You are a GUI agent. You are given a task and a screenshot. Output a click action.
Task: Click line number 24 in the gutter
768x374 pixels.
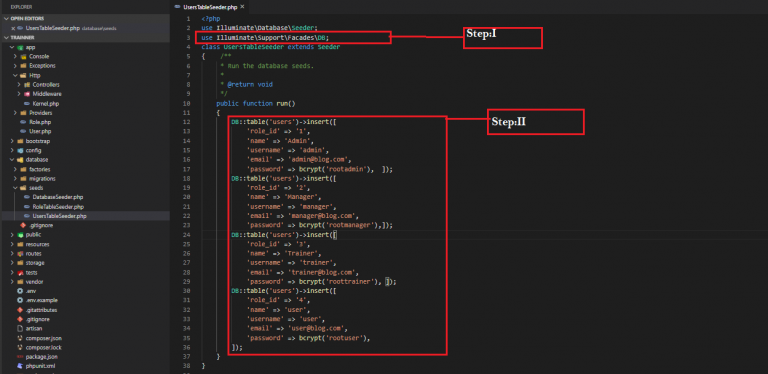click(186, 235)
